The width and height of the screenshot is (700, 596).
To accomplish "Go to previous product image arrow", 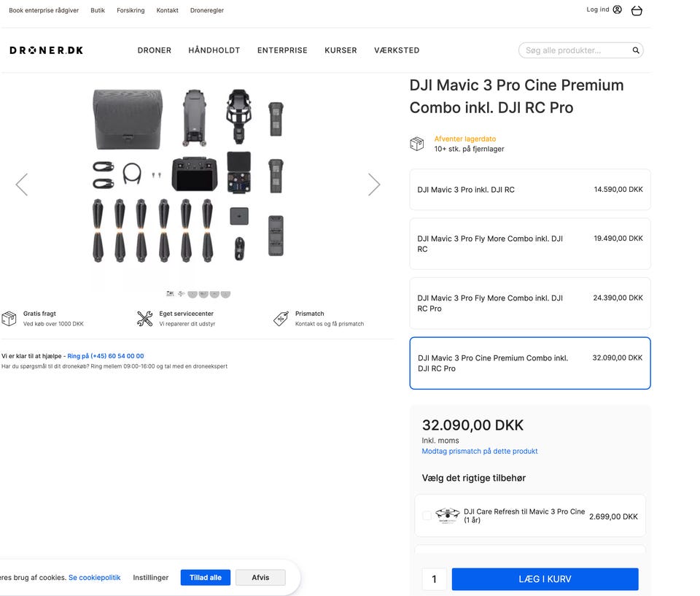I will click(22, 185).
